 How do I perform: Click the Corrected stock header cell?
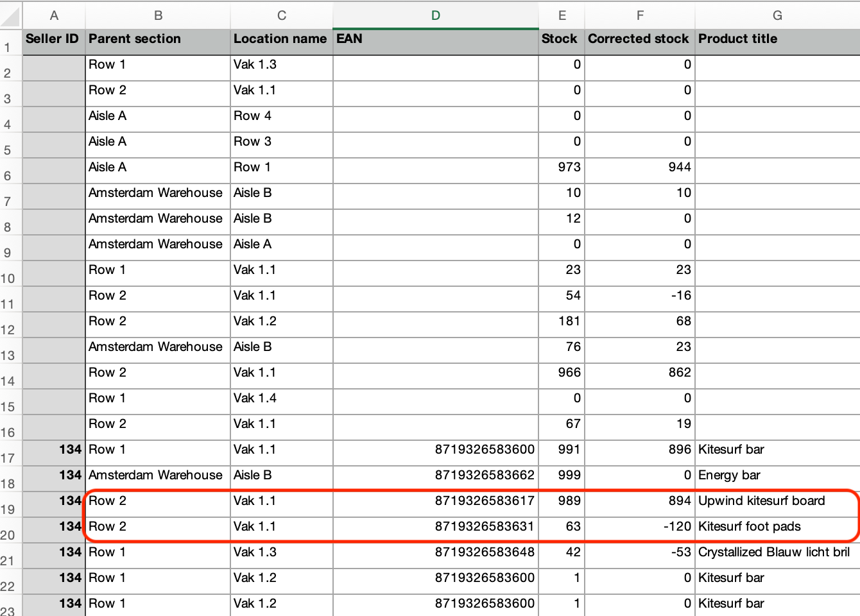(640, 42)
